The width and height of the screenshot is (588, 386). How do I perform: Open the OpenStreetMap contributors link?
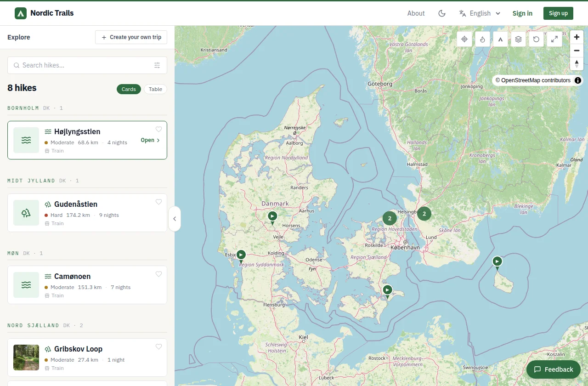click(x=533, y=80)
